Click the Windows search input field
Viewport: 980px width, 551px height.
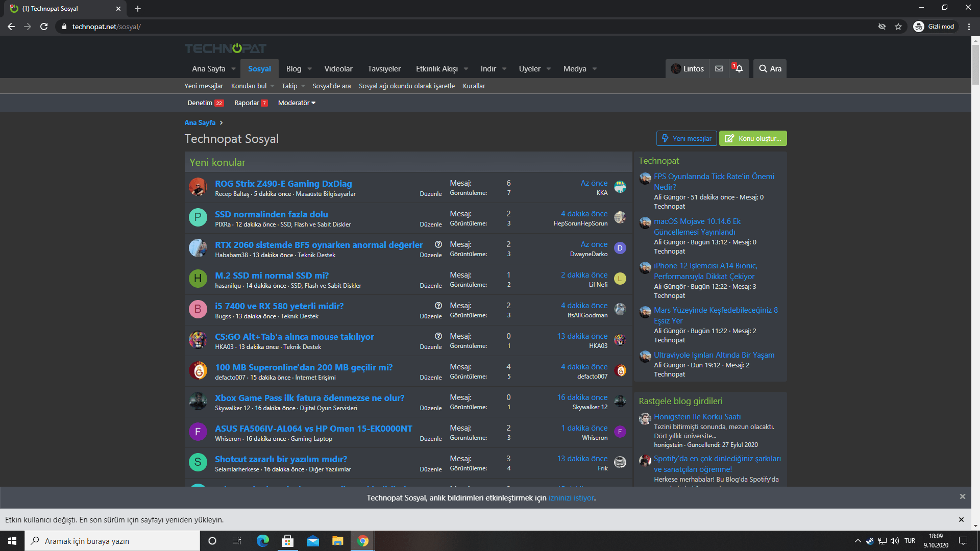coord(112,541)
